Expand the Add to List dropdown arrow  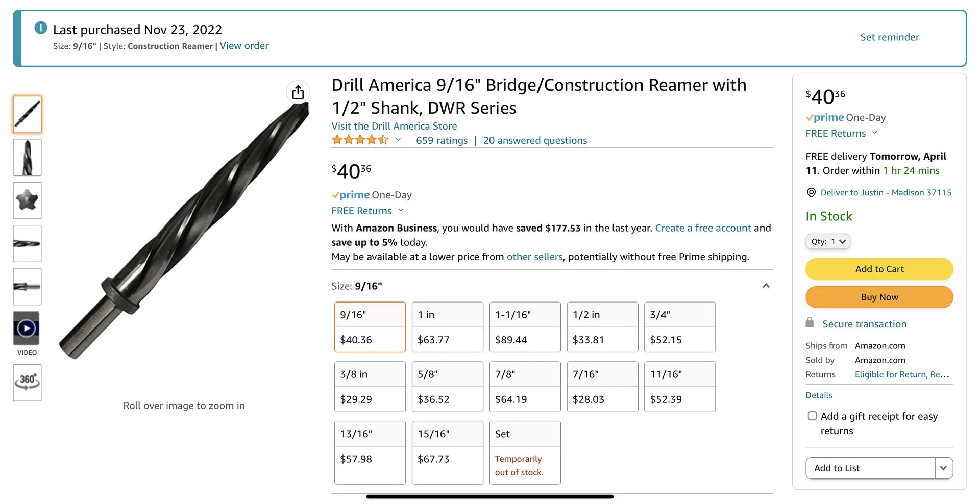click(x=943, y=468)
